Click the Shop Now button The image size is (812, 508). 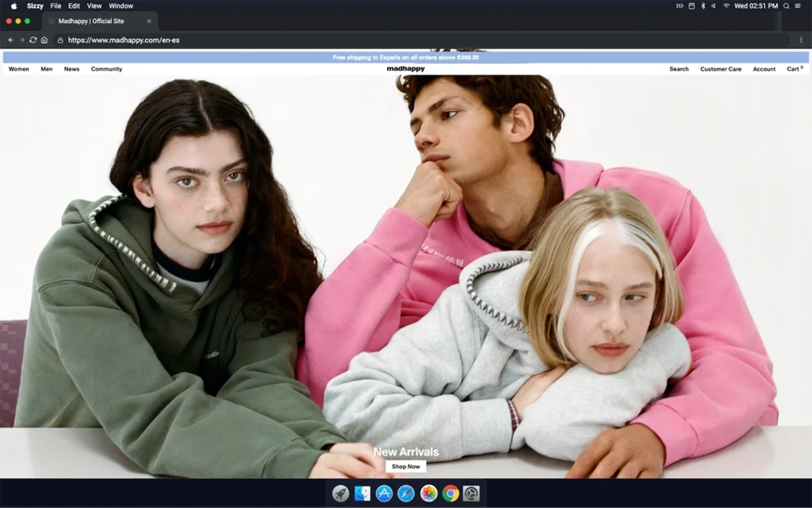pos(406,467)
